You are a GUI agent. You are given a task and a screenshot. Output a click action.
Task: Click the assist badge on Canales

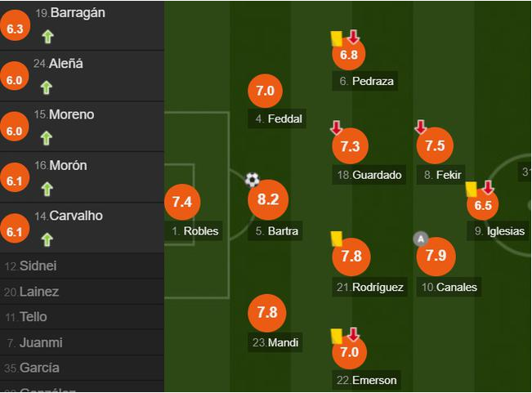(x=421, y=239)
